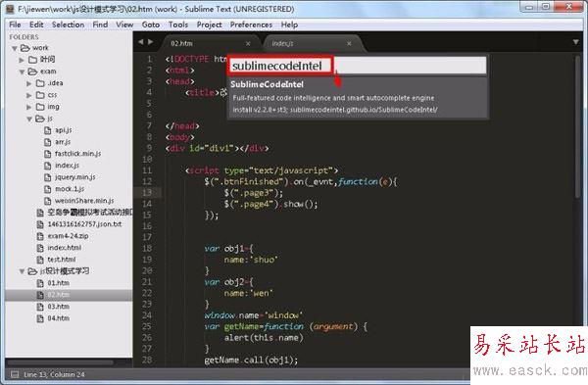Open the tab list dropdown arrow
Image resolution: width=588 pixels, height=385 pixels.
575,42
